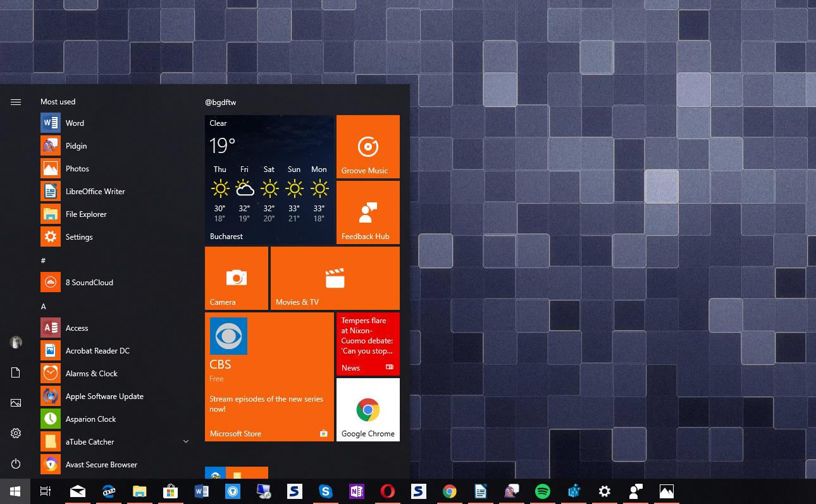Open the Bucharest weather tile

tap(269, 180)
